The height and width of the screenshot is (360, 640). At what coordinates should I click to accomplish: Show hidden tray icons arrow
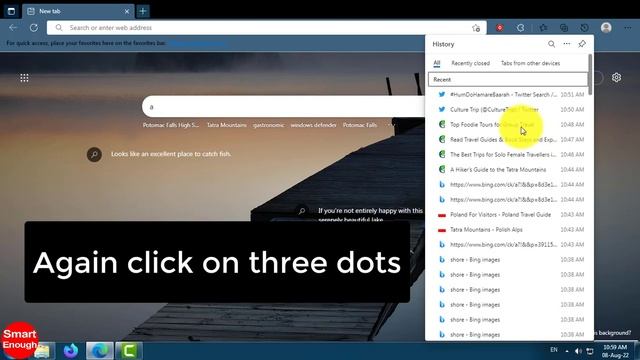coord(567,351)
